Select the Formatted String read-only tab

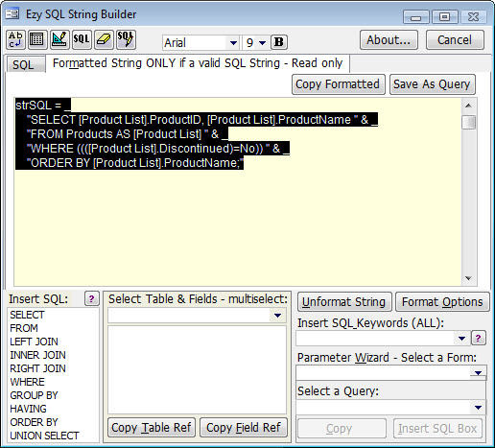coord(198,63)
